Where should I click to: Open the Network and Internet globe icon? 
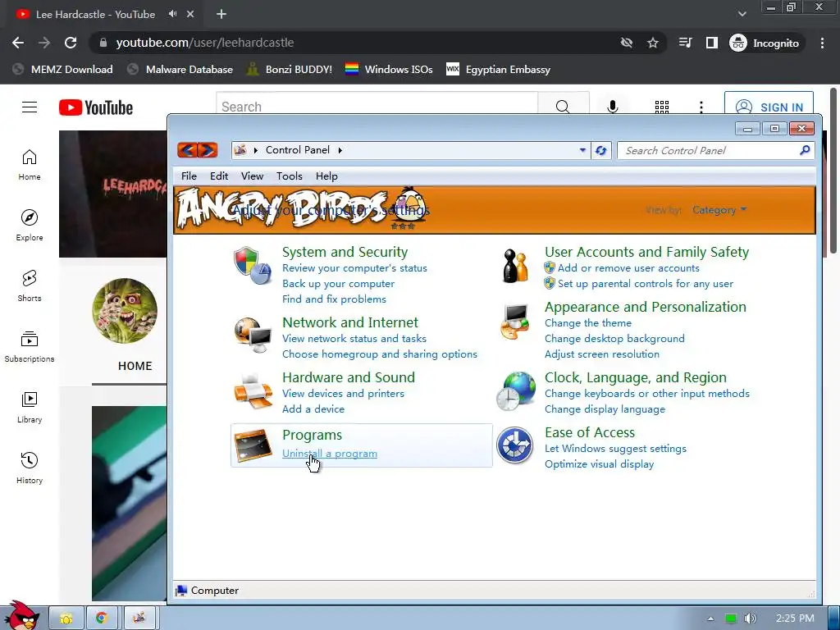(x=253, y=335)
